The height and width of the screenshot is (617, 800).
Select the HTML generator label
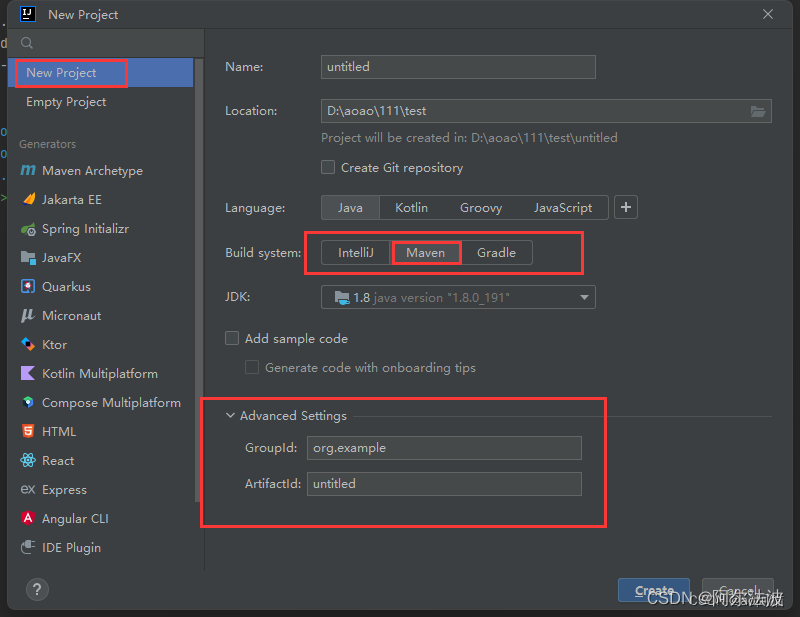[x=59, y=432]
